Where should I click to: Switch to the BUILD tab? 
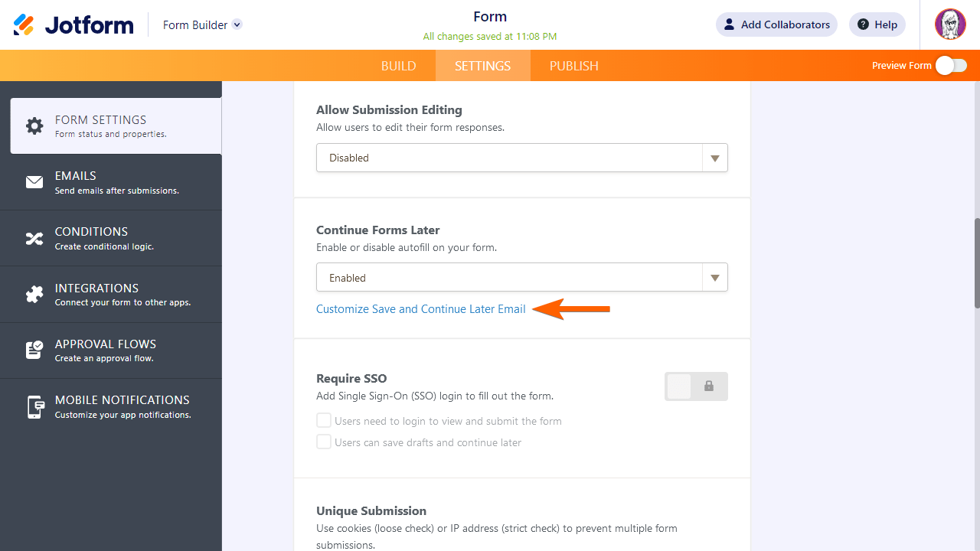(x=398, y=66)
